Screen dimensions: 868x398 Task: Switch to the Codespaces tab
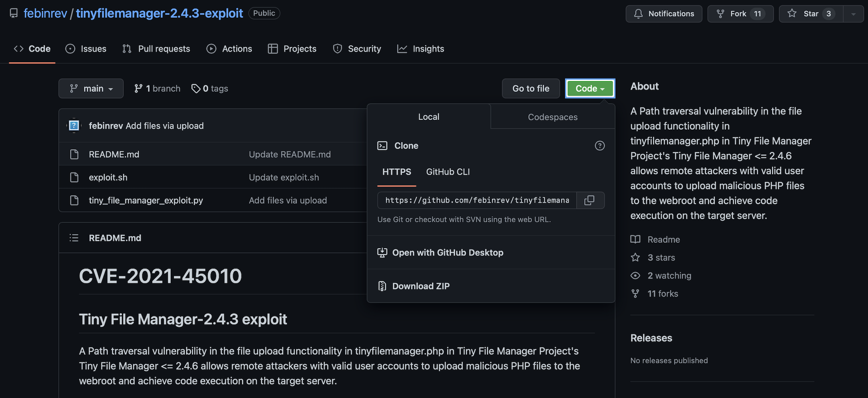(552, 117)
